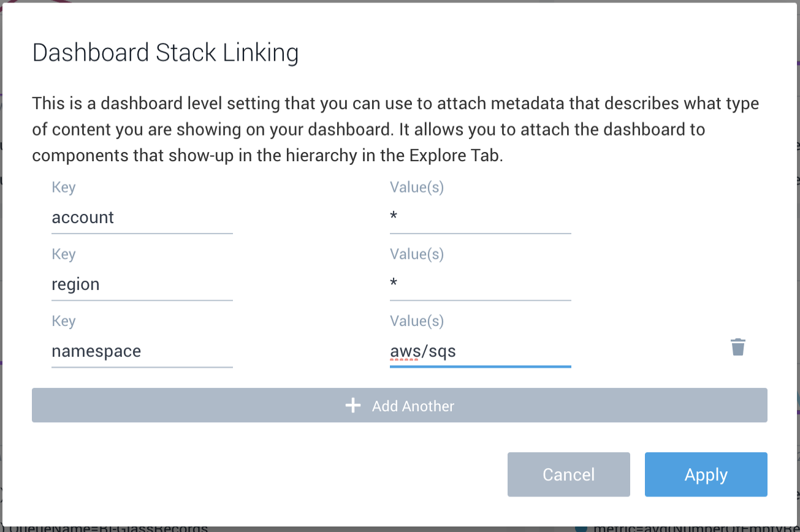
Task: Delete the namespace row using the trash icon
Action: [737, 346]
